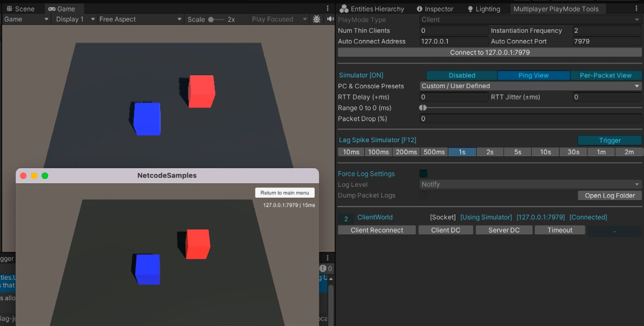Open the Free Aspect dropdown
Image resolution: width=644 pixels, height=326 pixels.
click(140, 19)
